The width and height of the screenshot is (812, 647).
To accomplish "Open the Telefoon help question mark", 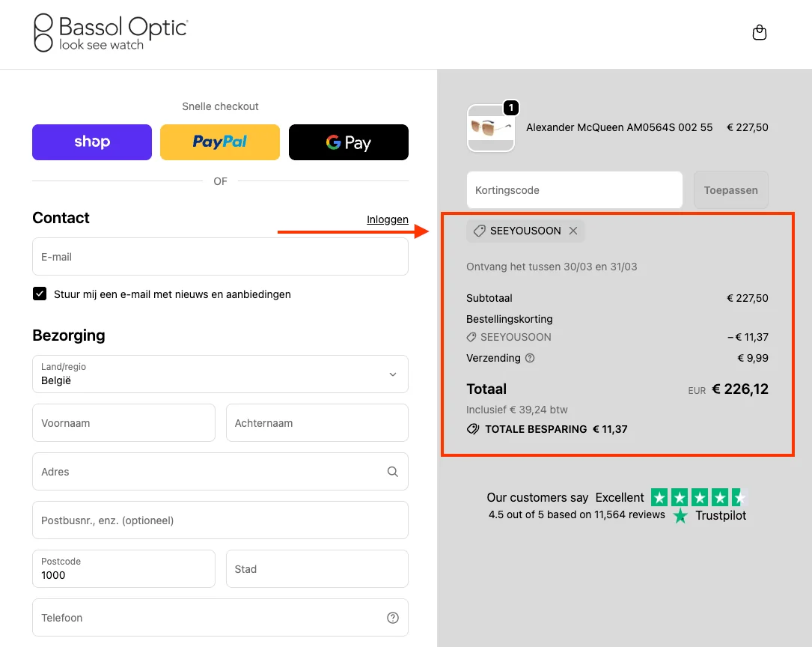I will click(393, 618).
